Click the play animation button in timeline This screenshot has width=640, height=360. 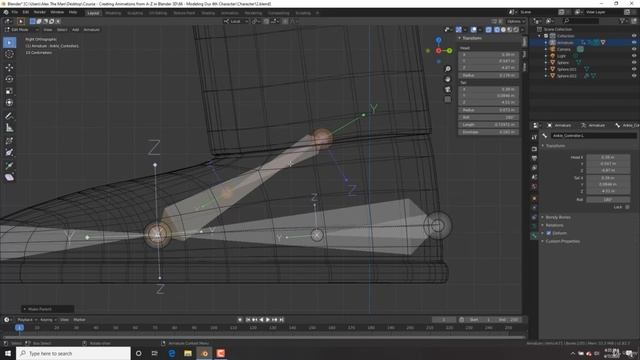click(268, 320)
